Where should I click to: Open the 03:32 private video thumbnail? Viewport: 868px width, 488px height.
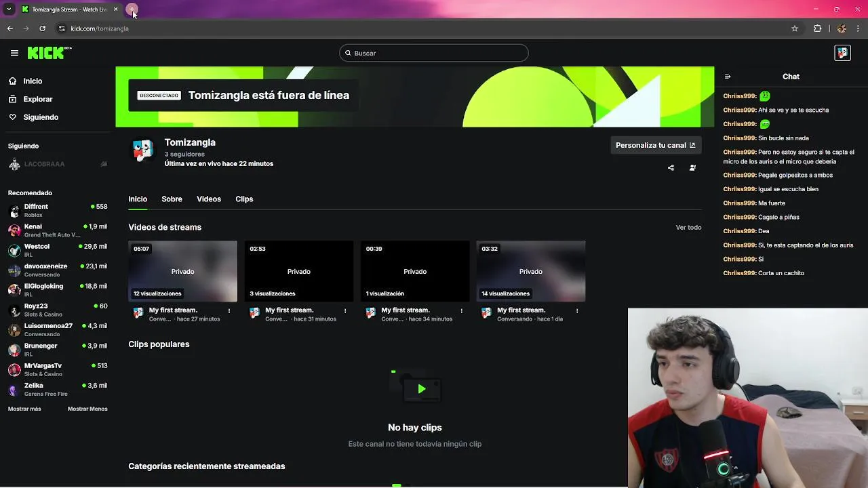531,271
